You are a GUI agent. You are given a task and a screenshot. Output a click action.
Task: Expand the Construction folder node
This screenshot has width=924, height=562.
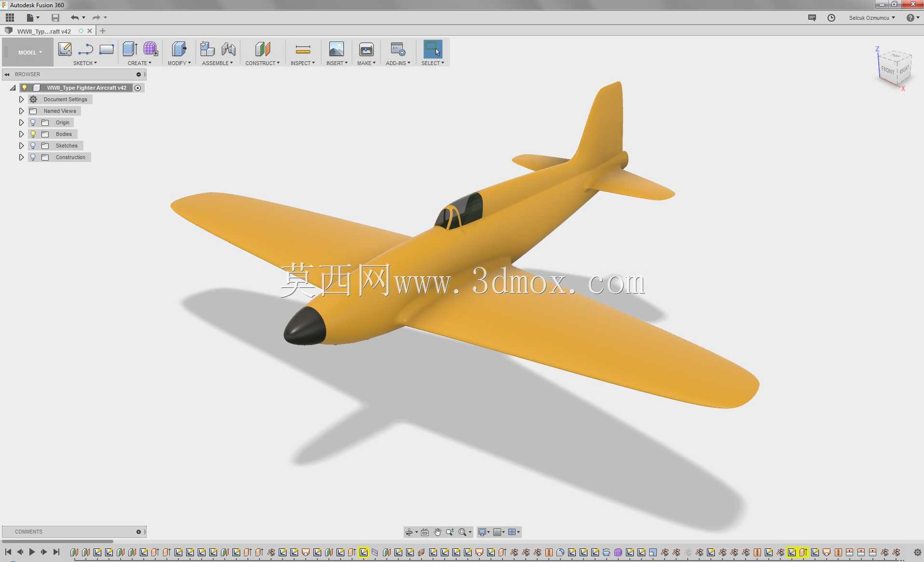coord(21,157)
